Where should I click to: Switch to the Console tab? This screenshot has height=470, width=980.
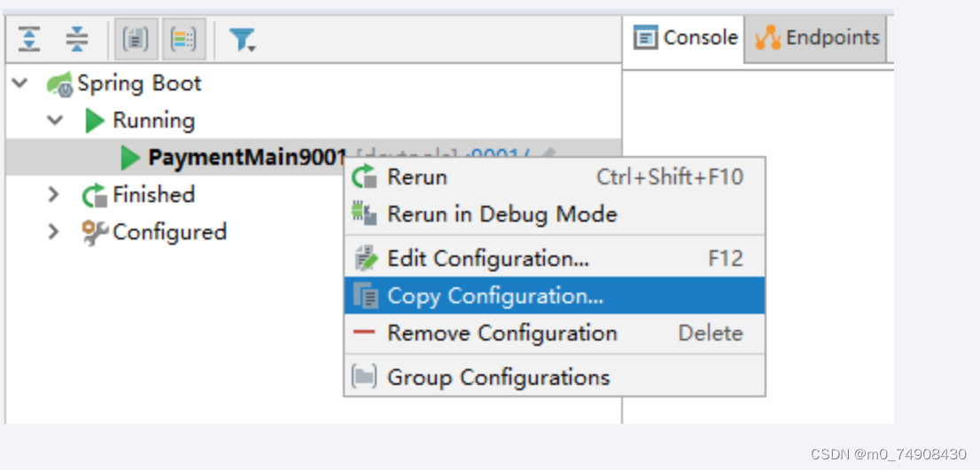click(684, 38)
